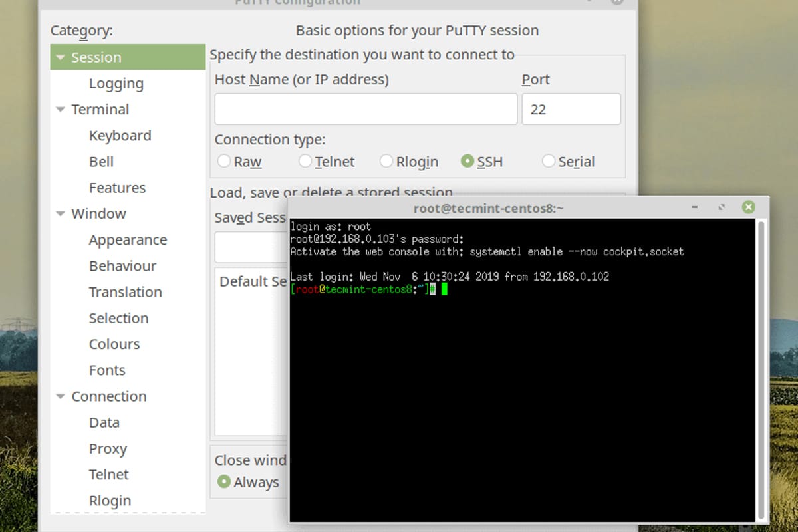
Task: Open the Colours settings category
Action: click(x=114, y=344)
